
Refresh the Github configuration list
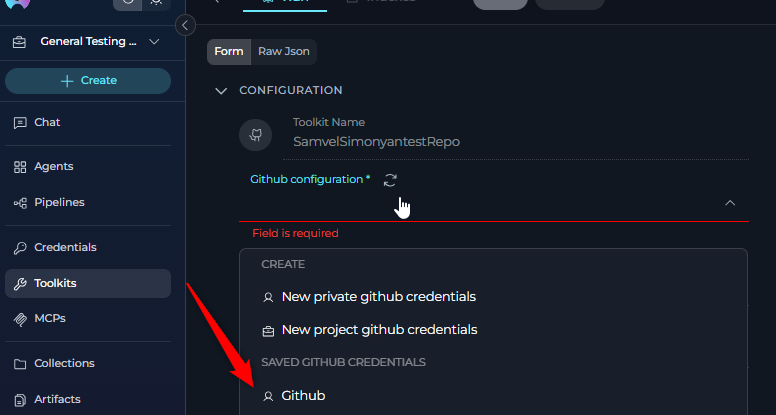(390, 180)
